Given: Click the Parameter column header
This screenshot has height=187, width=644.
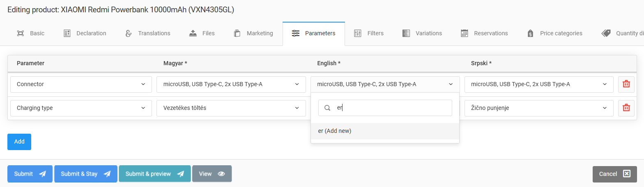Looking at the screenshot, I should point(30,63).
